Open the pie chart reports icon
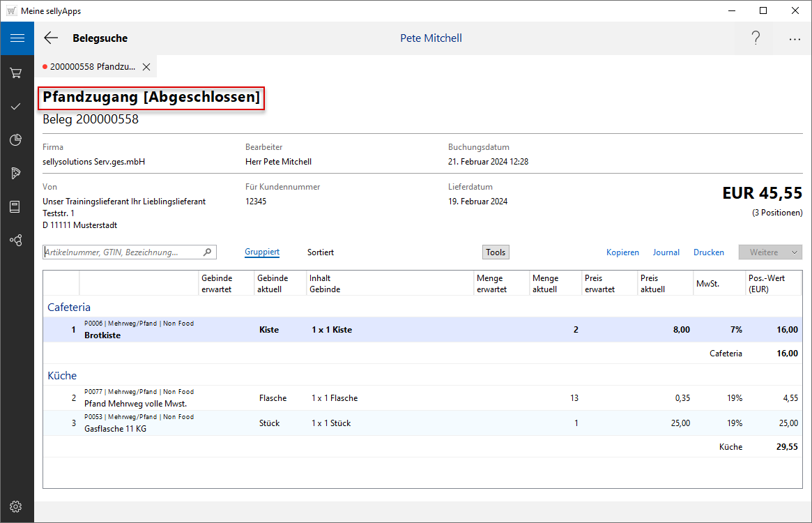Viewport: 812px width, 523px height. (17, 139)
